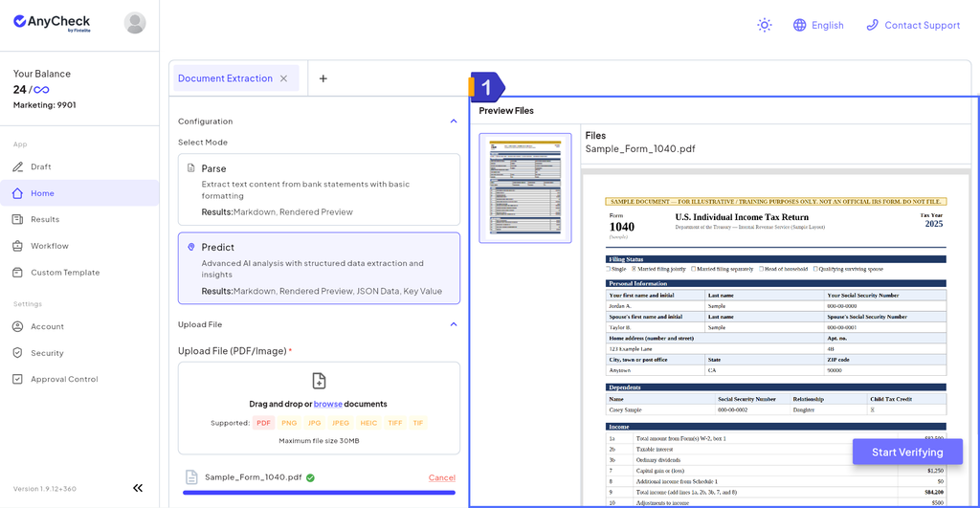Click the Workflow icon in sidebar
This screenshot has width=980, height=508.
(x=17, y=246)
